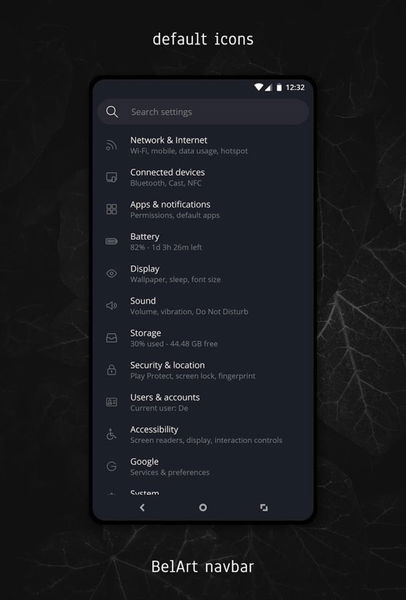Click the Google G icon
The height and width of the screenshot is (600, 406).
point(111,466)
